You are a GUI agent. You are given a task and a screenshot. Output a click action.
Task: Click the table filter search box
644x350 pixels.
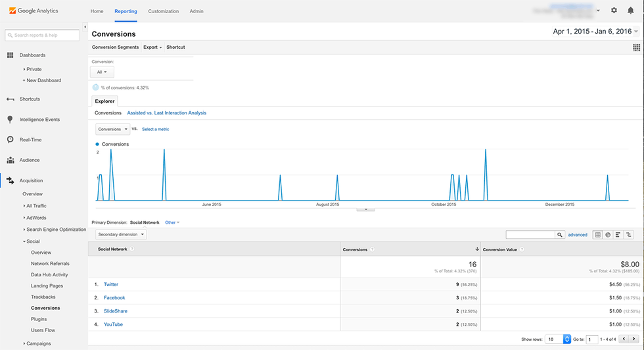pyautogui.click(x=530, y=235)
